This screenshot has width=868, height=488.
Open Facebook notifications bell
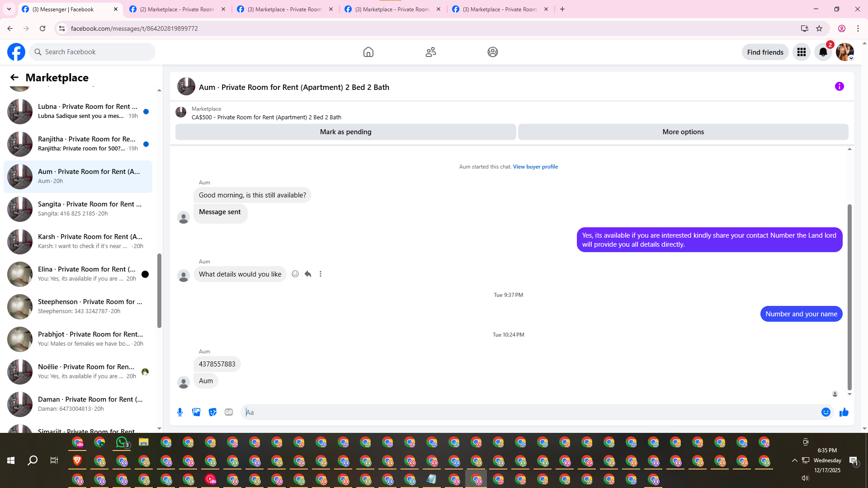pos(823,52)
